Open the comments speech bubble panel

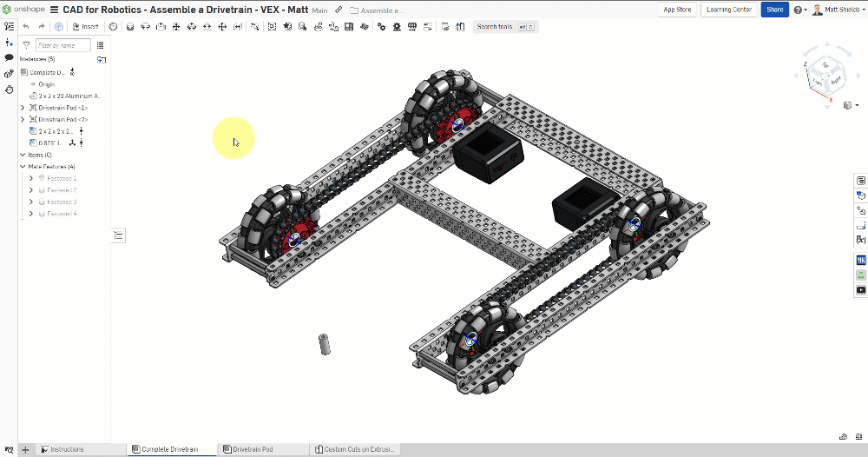[9, 57]
